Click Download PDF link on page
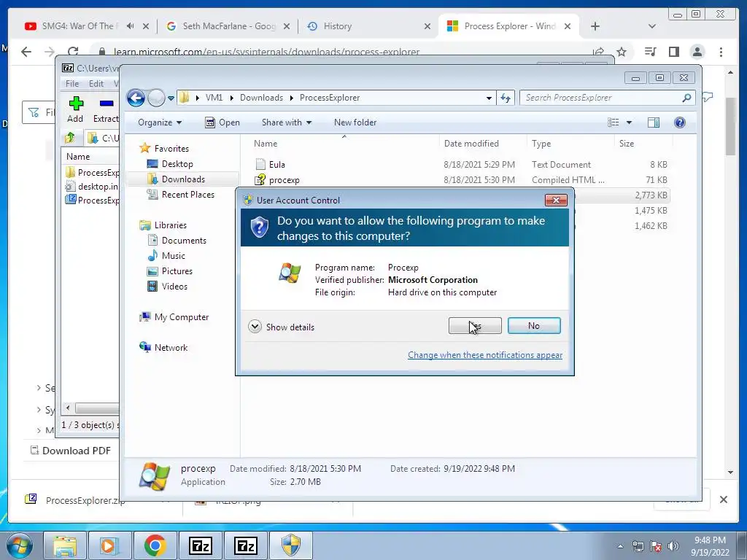 pyautogui.click(x=71, y=451)
